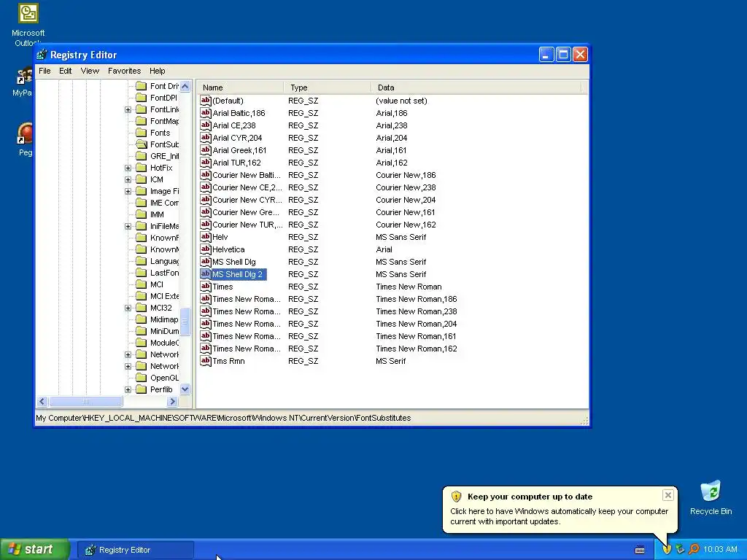
Task: Click the Arial TUR,162 value icon
Action: [x=205, y=163]
